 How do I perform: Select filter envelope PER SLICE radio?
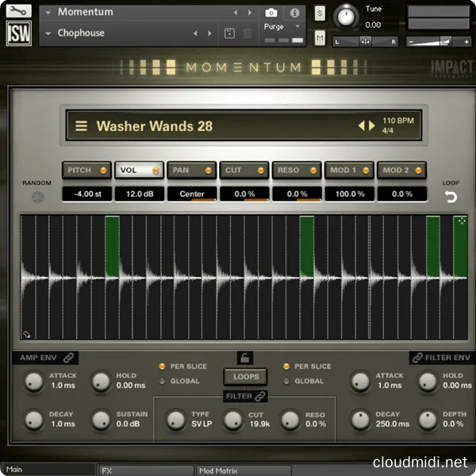(286, 367)
